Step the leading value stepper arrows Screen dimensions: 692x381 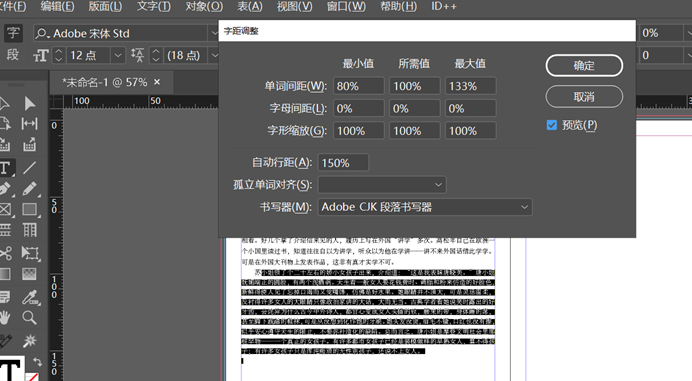(155, 56)
